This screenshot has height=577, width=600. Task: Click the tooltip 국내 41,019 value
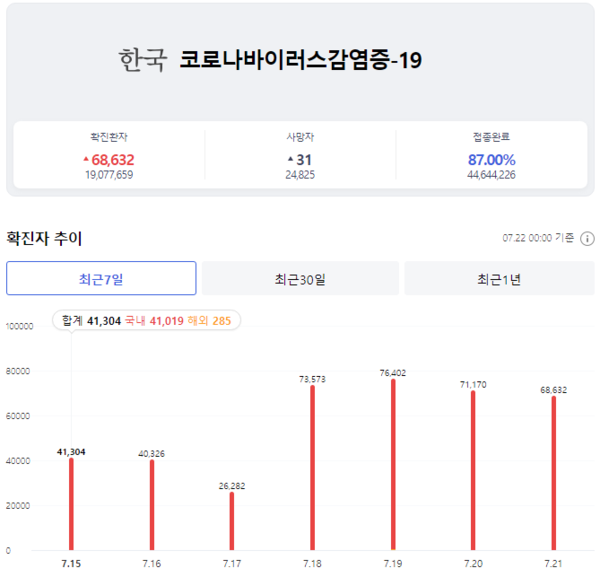coord(154,321)
